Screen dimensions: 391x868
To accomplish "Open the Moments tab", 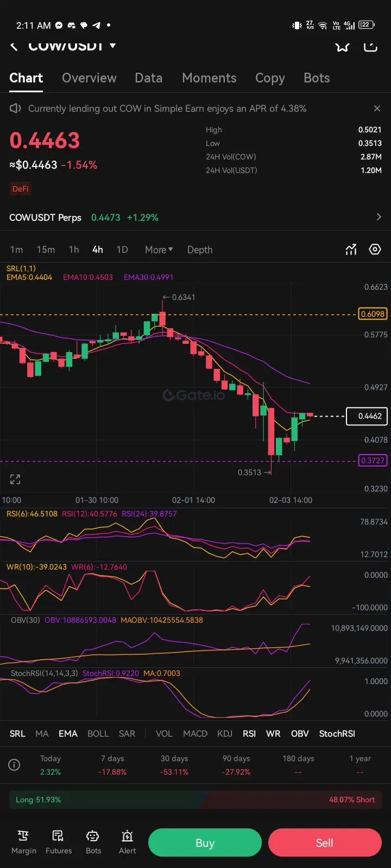I will click(x=209, y=78).
